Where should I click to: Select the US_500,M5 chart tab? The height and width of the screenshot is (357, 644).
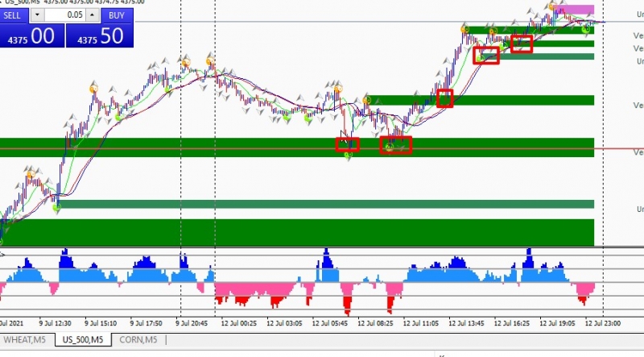point(83,340)
